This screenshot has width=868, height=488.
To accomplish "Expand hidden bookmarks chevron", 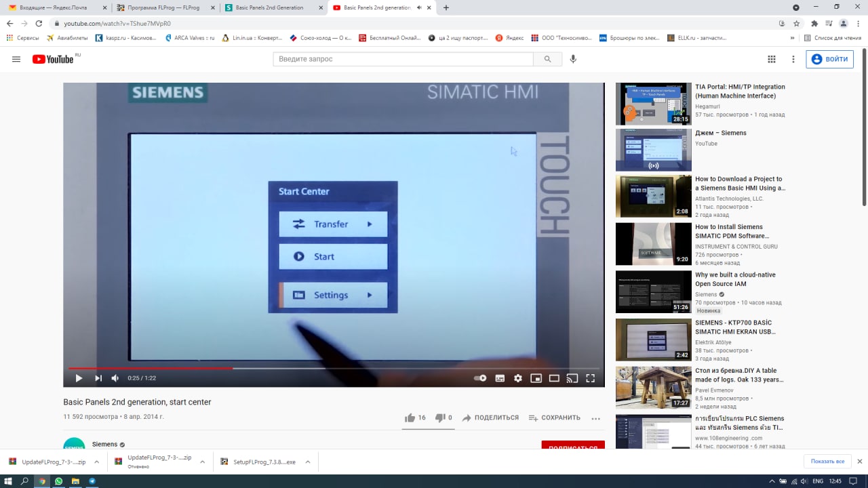I will click(x=793, y=38).
